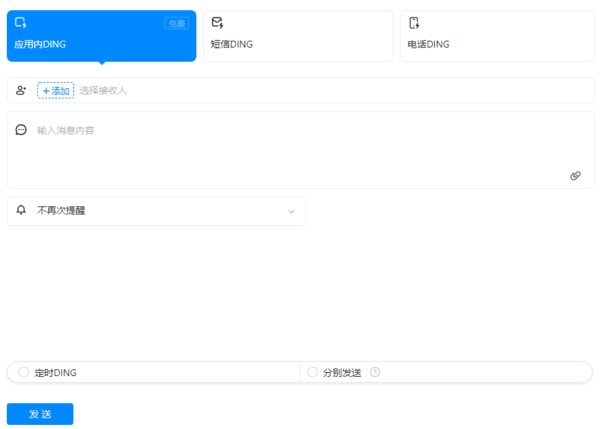The height and width of the screenshot is (429, 600).
Task: Click the 免费 badge on the in-app DING tab
Action: pyautogui.click(x=176, y=23)
